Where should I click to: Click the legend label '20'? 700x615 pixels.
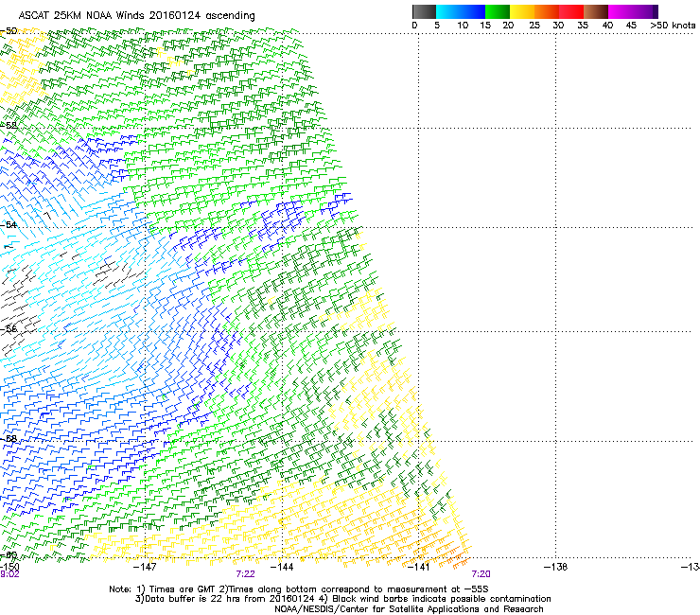point(508,26)
